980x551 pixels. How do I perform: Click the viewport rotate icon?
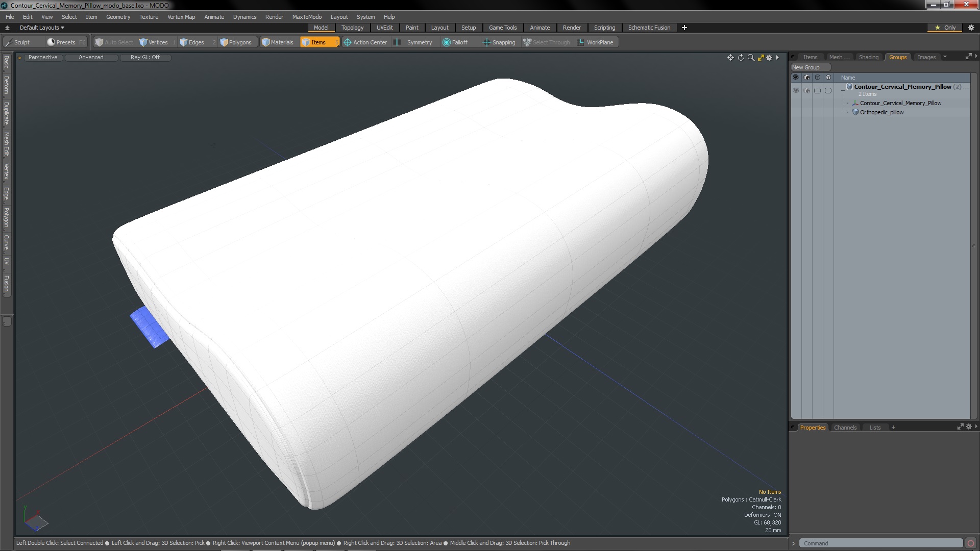click(741, 58)
